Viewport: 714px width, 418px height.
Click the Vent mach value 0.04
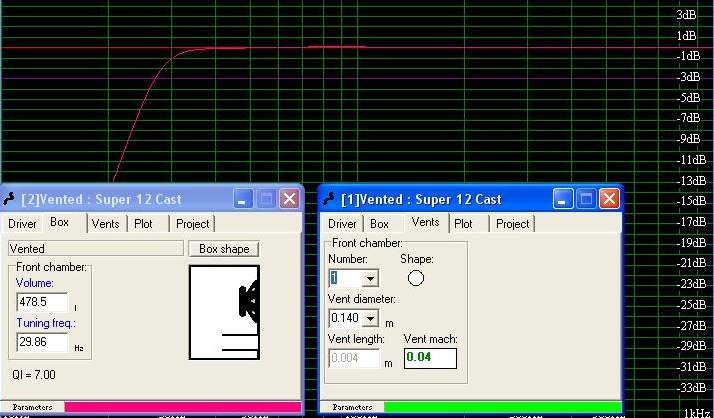click(x=430, y=358)
